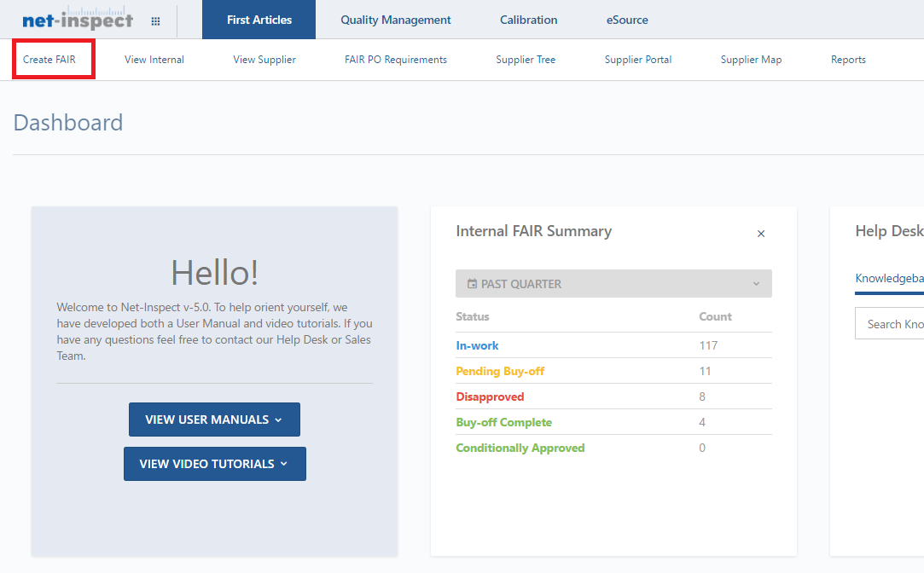
Task: Open View Supplier menu item
Action: [x=264, y=60]
